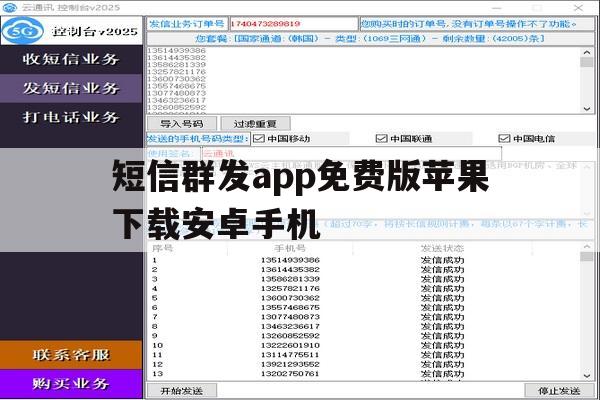The height and width of the screenshot is (400, 600).
Task: Select number 13514939386 in top list
Action: [x=176, y=51]
